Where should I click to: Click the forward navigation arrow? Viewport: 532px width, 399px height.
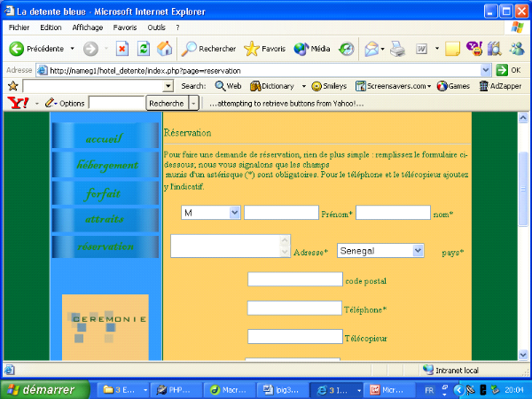(x=90, y=49)
